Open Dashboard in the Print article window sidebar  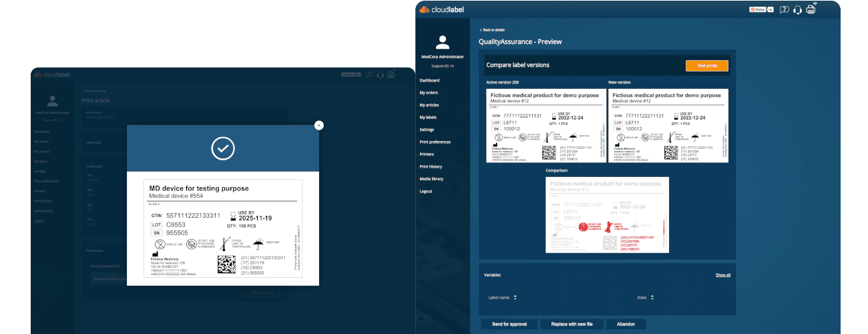pos(42,132)
